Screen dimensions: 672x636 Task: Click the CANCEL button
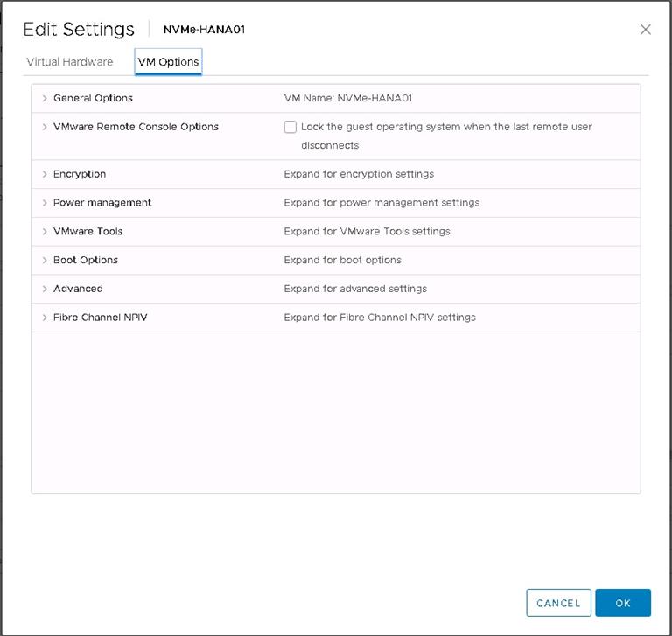(x=558, y=603)
